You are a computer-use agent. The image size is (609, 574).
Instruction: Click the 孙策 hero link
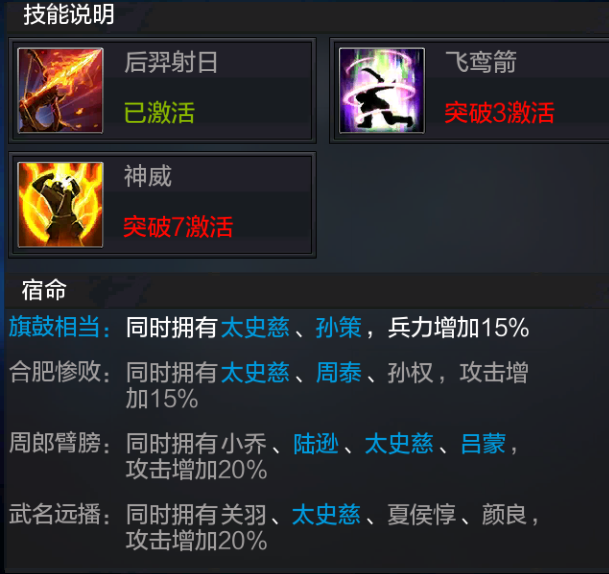[338, 327]
